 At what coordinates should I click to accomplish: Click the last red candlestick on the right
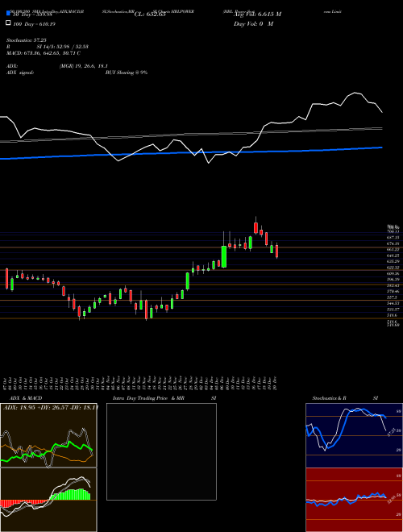[x=276, y=251]
